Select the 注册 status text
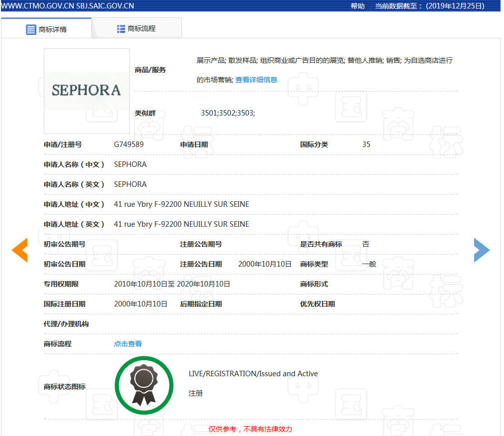Viewport: 504px width, 436px height. click(x=195, y=393)
